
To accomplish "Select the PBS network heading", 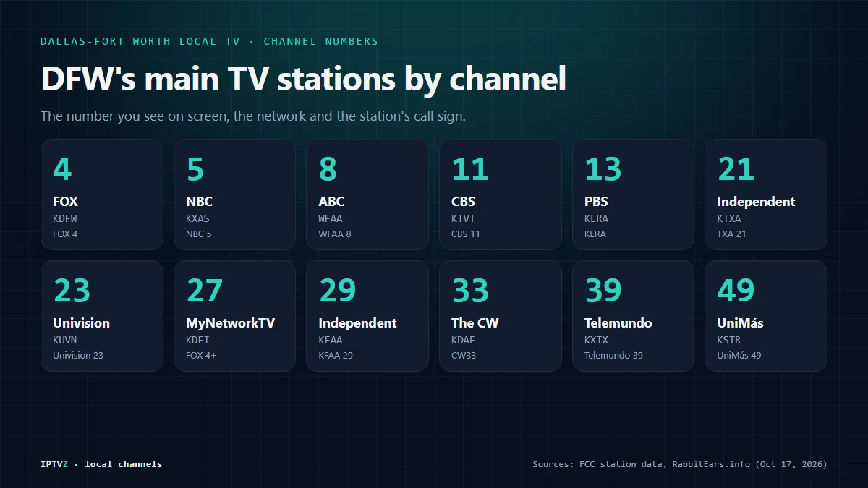I will pyautogui.click(x=597, y=202).
